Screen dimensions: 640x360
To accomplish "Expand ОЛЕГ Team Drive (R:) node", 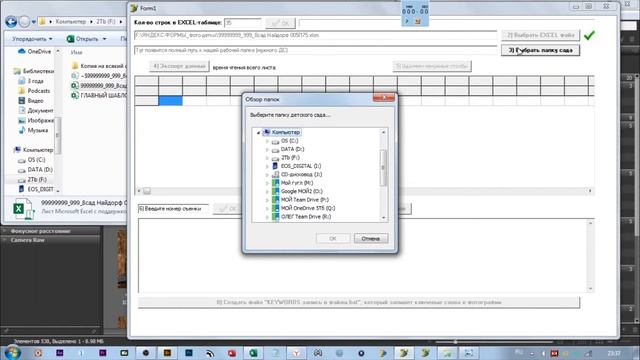I will (267, 217).
